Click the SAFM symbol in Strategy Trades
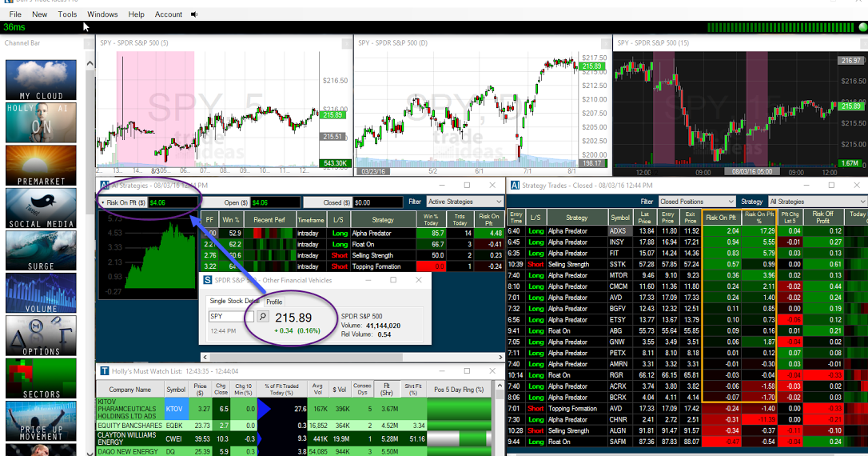Screen dimensions: 868x456 [x=619, y=442]
